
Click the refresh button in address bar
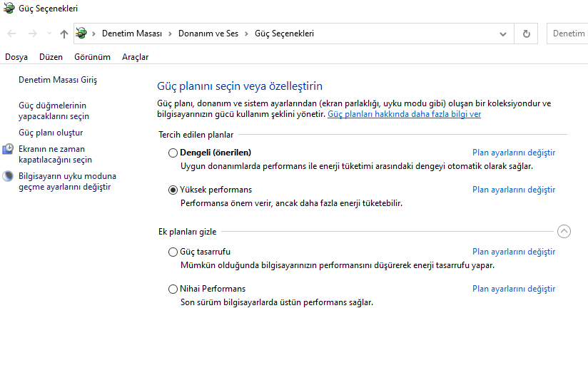(527, 34)
